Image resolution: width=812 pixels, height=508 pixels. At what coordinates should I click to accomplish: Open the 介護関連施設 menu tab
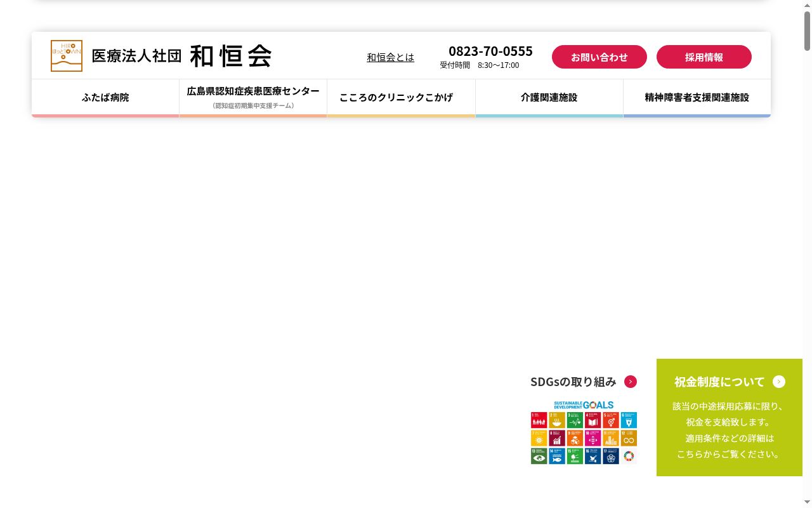click(x=549, y=98)
